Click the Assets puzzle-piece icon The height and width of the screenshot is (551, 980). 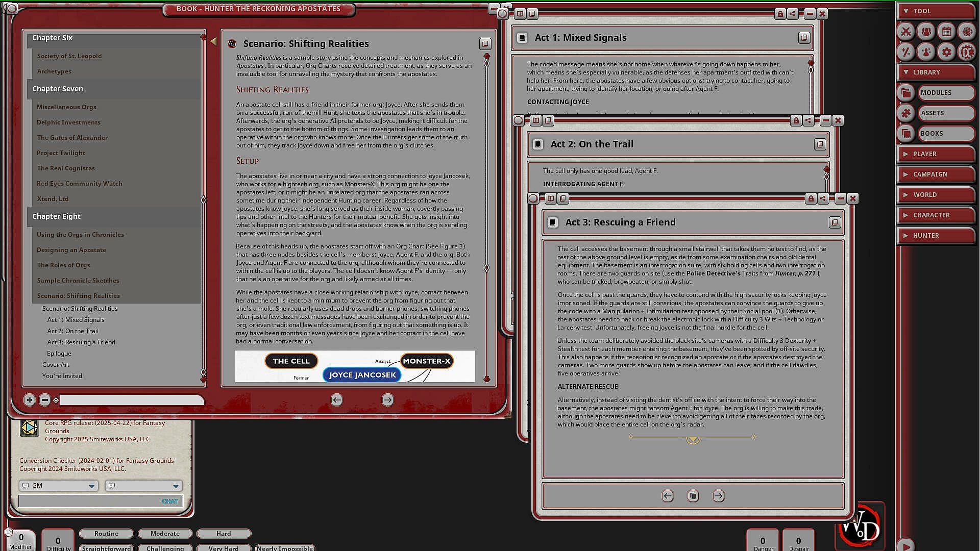tap(905, 113)
